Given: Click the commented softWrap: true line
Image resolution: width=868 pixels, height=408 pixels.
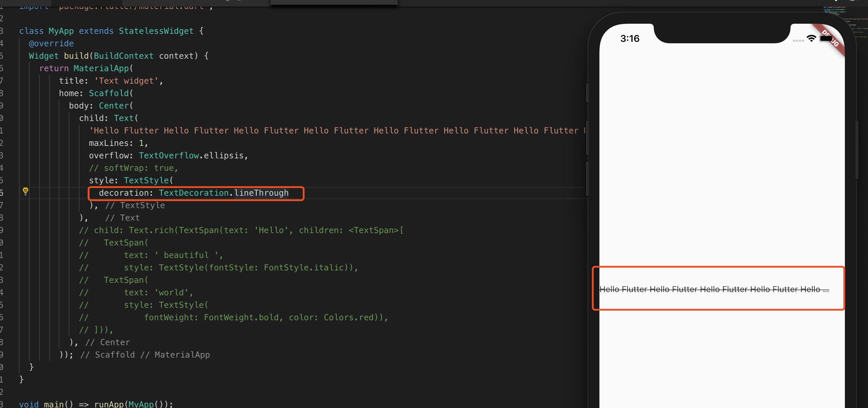Looking at the screenshot, I should pos(133,168).
